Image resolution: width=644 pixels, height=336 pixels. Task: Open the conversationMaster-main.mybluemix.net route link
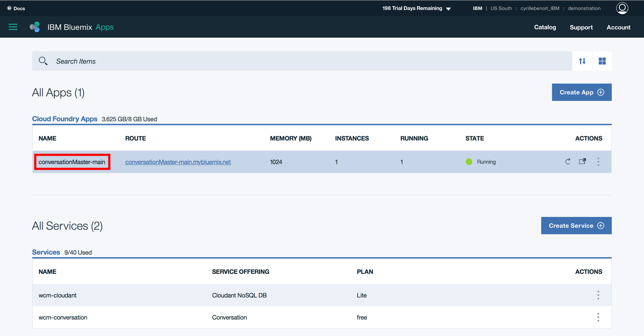click(178, 162)
